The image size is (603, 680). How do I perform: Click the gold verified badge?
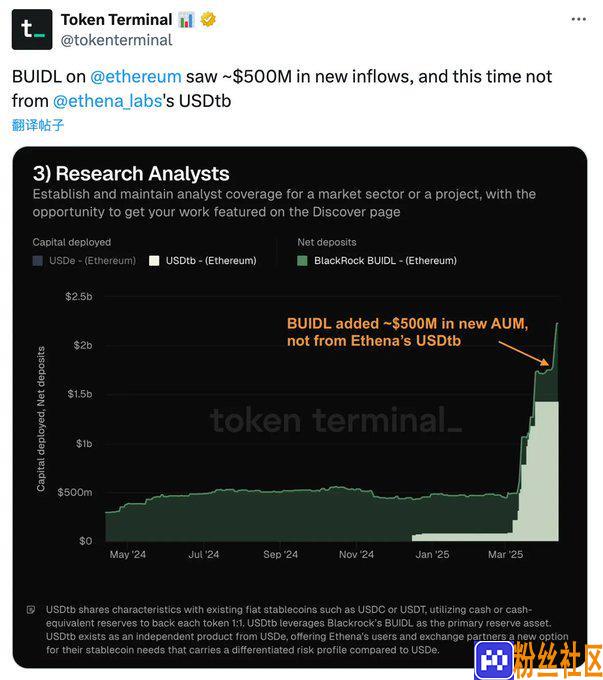tap(208, 20)
